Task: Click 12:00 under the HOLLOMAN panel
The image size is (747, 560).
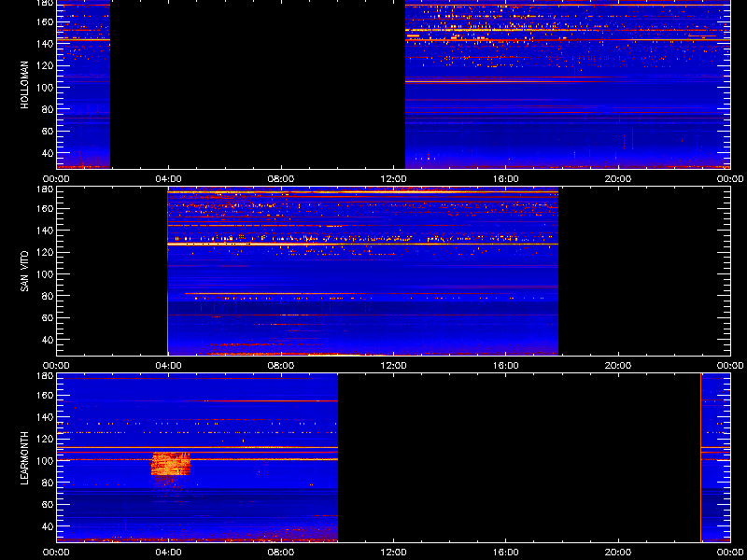Action: pos(393,179)
